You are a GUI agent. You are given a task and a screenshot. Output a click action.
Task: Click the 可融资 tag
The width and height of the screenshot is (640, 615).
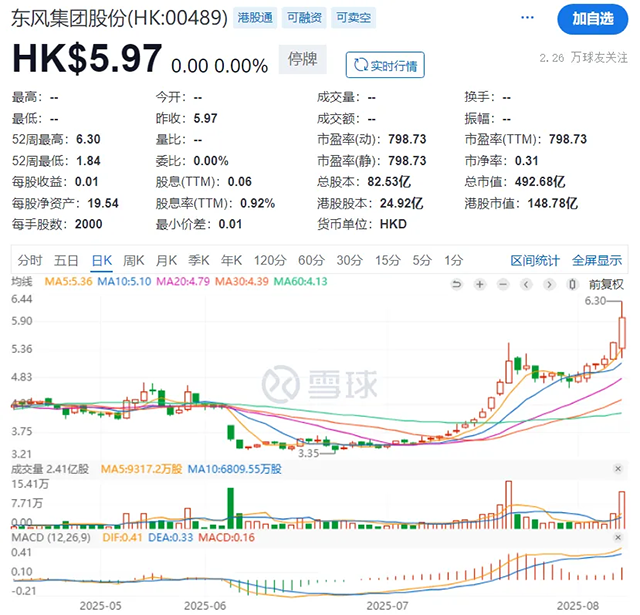tap(304, 18)
